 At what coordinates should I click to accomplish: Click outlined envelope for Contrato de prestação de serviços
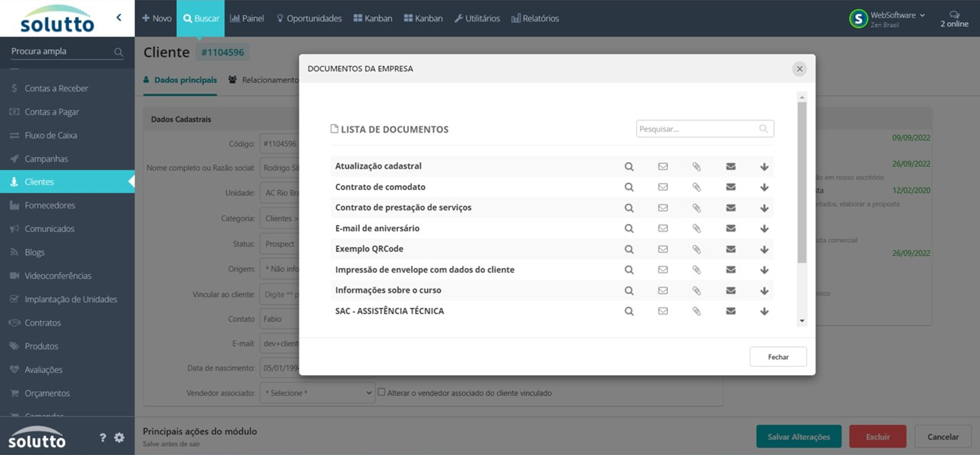click(663, 208)
